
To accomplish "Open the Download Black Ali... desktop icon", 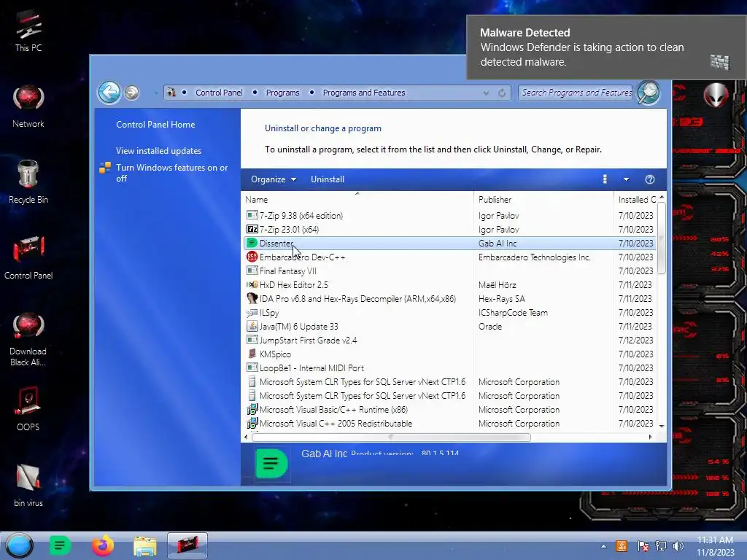I will point(28,340).
